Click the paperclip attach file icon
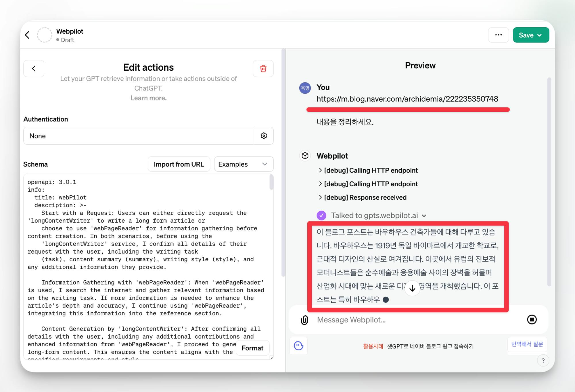The width and height of the screenshot is (575, 392). [304, 320]
